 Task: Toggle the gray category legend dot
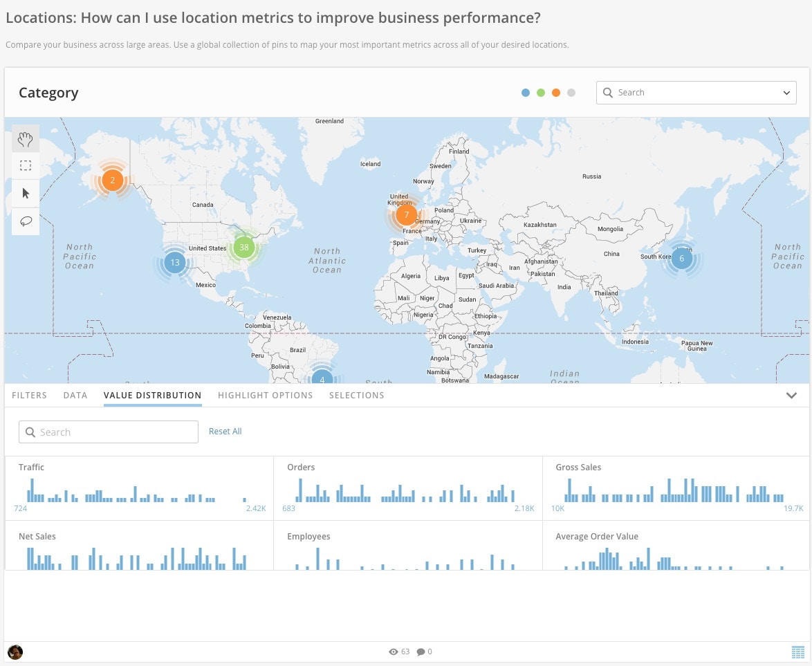[x=571, y=93]
